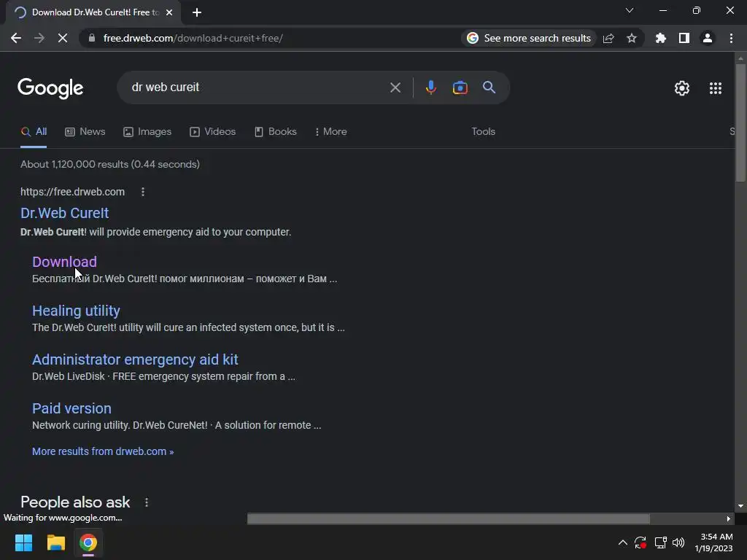Screen dimensions: 747x560
Task: Bookmark this page with the star icon
Action: (632, 38)
